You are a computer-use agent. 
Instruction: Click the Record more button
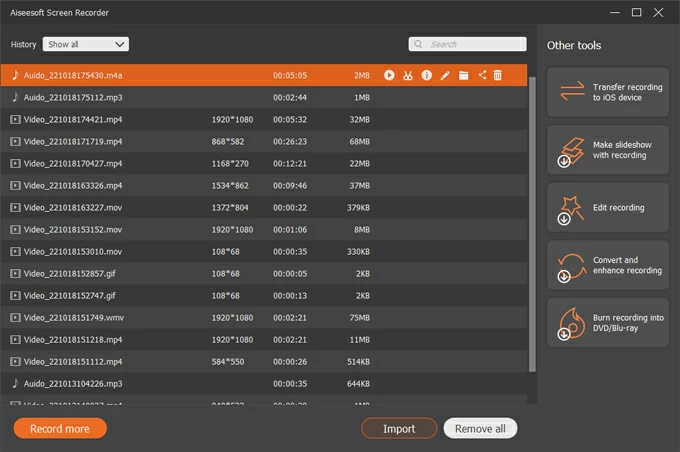pos(60,429)
